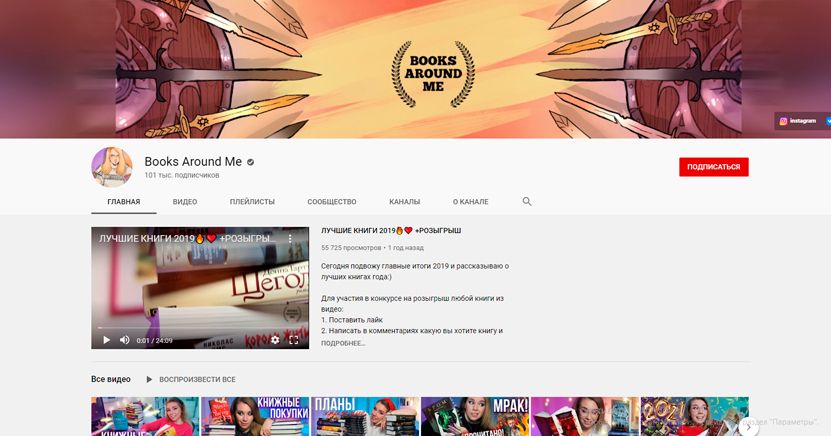
Task: Click the play-all triangle icon beside Воспроизвести все
Action: tap(149, 379)
